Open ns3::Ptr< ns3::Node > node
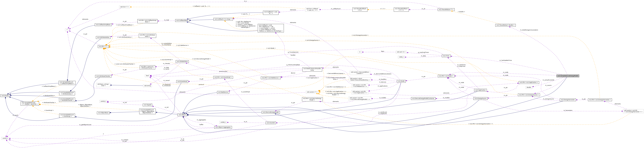This screenshot has width=644, height=148. (x=446, y=76)
